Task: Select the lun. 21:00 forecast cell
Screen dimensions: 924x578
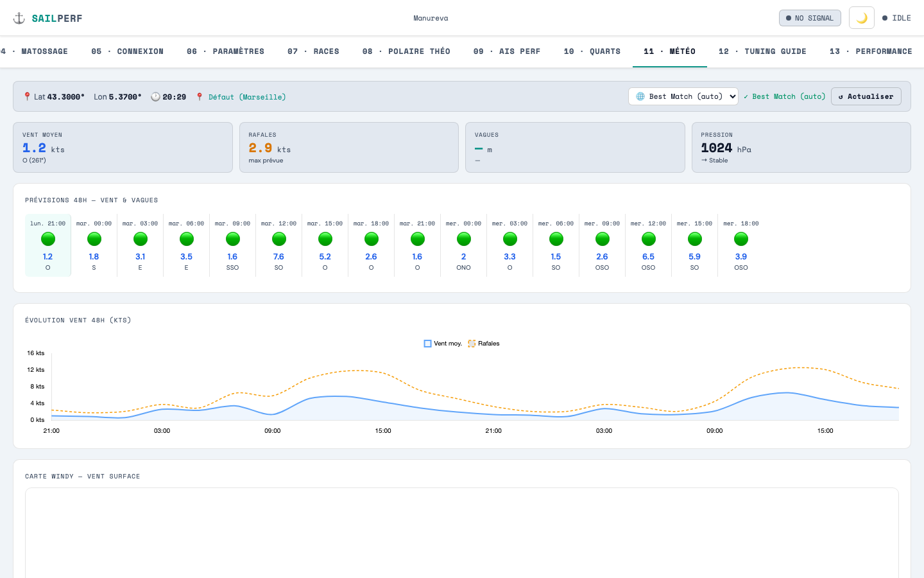Action: pyautogui.click(x=48, y=246)
